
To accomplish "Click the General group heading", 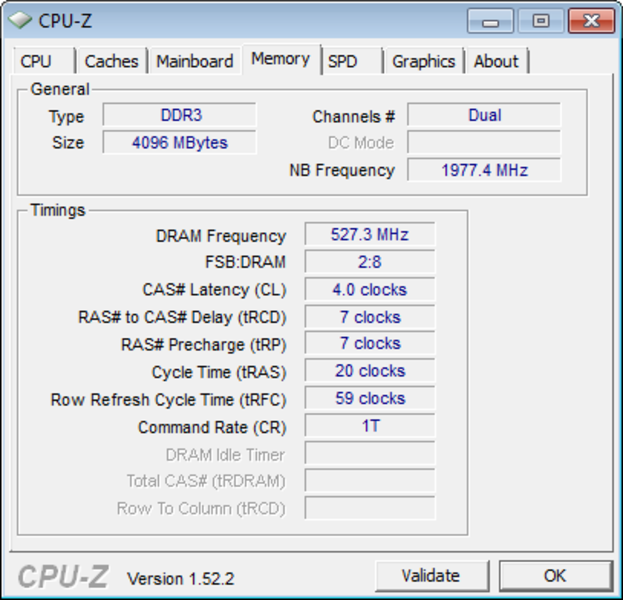I will click(x=60, y=89).
